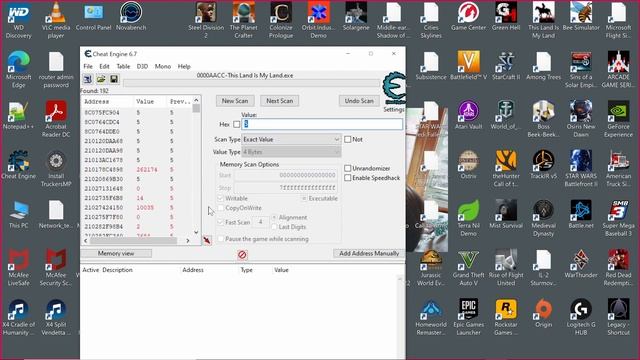The width and height of the screenshot is (640, 360).
Task: Click Add Address Manually button
Action: click(x=369, y=253)
